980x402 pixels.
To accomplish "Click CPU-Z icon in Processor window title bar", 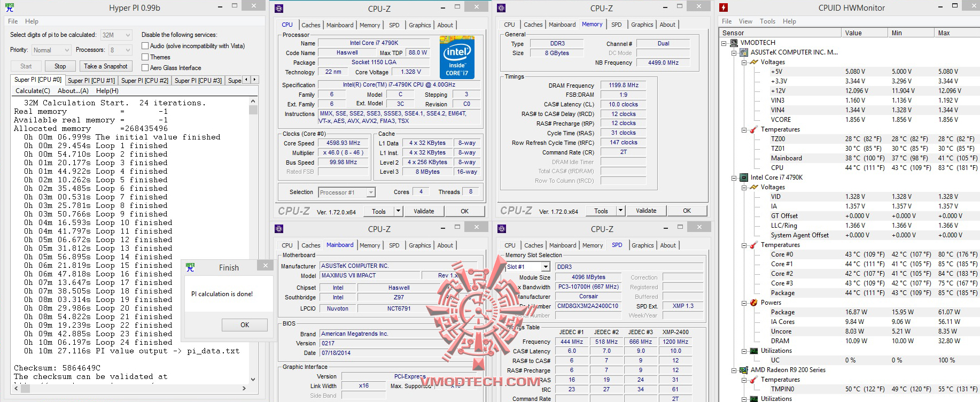I will tap(279, 8).
